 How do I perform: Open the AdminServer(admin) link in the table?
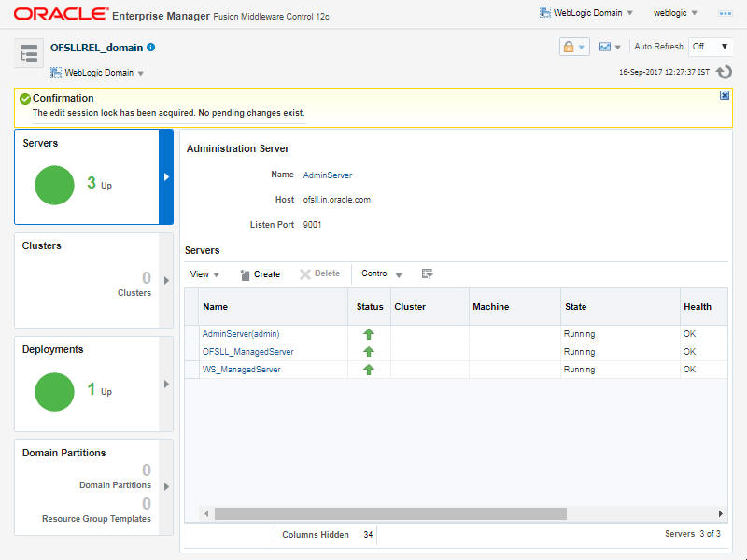241,334
